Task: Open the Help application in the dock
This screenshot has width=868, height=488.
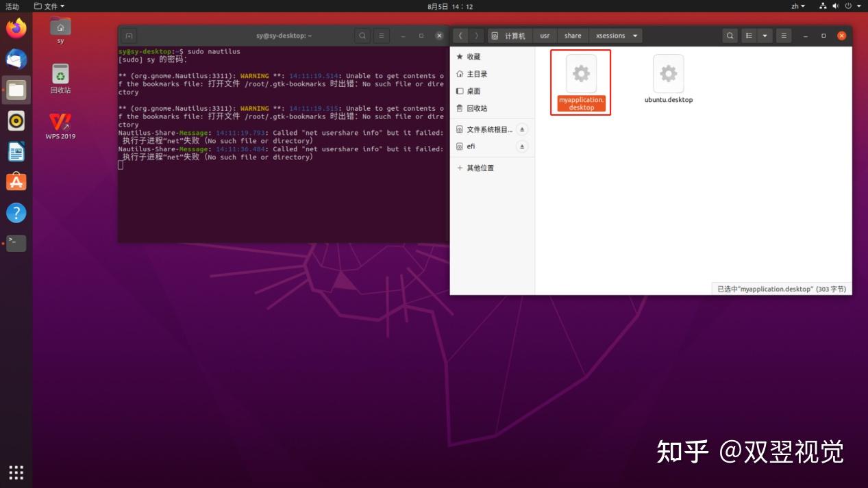Action: (x=15, y=212)
